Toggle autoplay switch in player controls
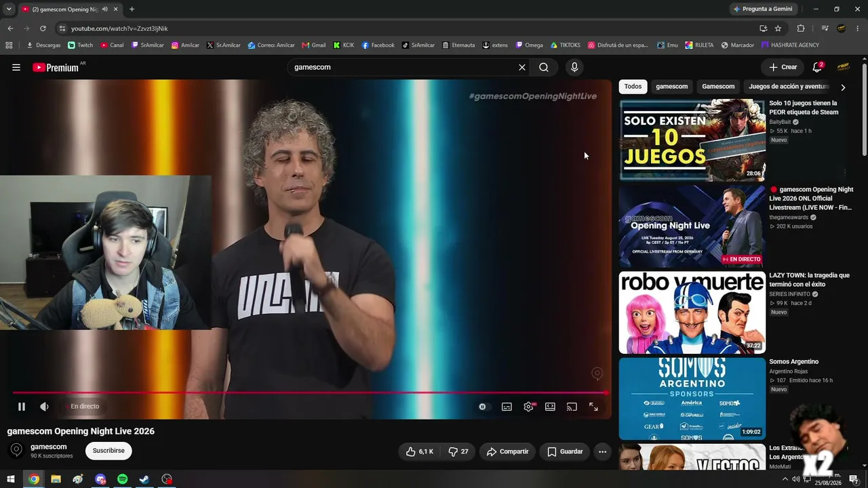The width and height of the screenshot is (868, 488). click(482, 407)
